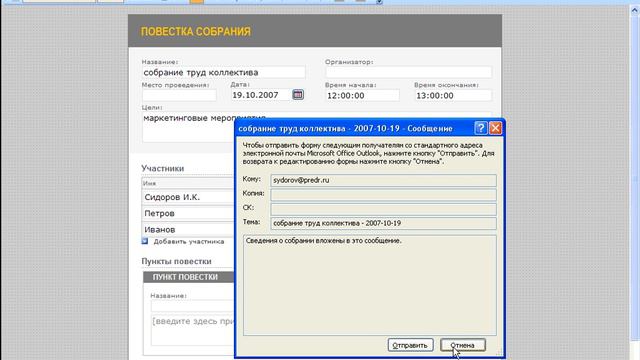The width and height of the screenshot is (640, 360).
Task: Click the Кому field with sydorov@predr.ru
Action: click(x=383, y=180)
